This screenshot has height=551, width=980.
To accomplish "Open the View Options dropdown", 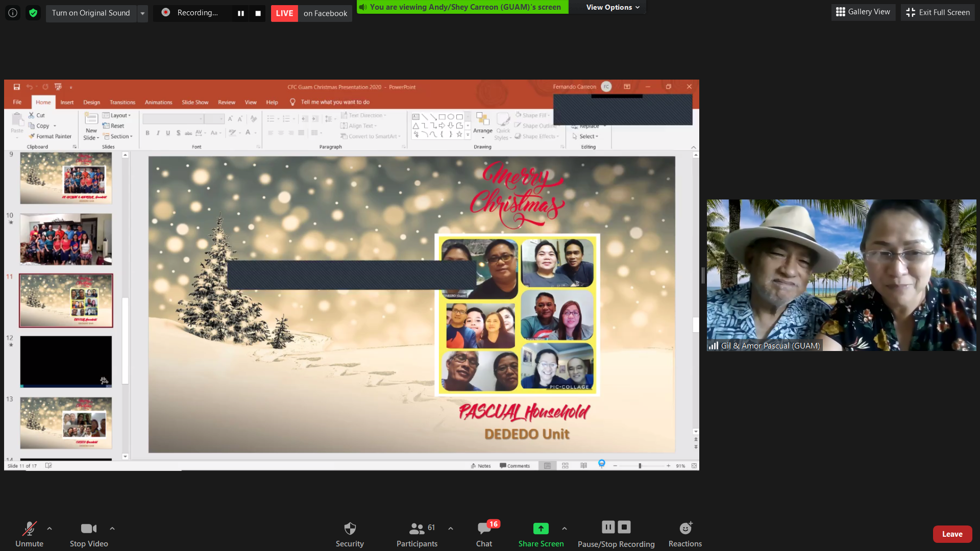I will tap(612, 7).
